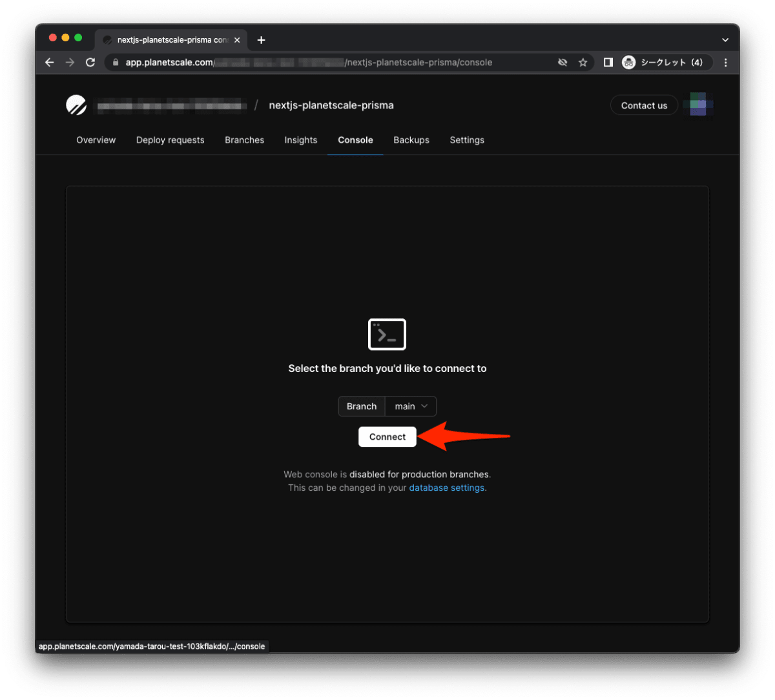This screenshot has height=700, width=775.
Task: Click the incognito profile icon
Action: pyautogui.click(x=628, y=62)
